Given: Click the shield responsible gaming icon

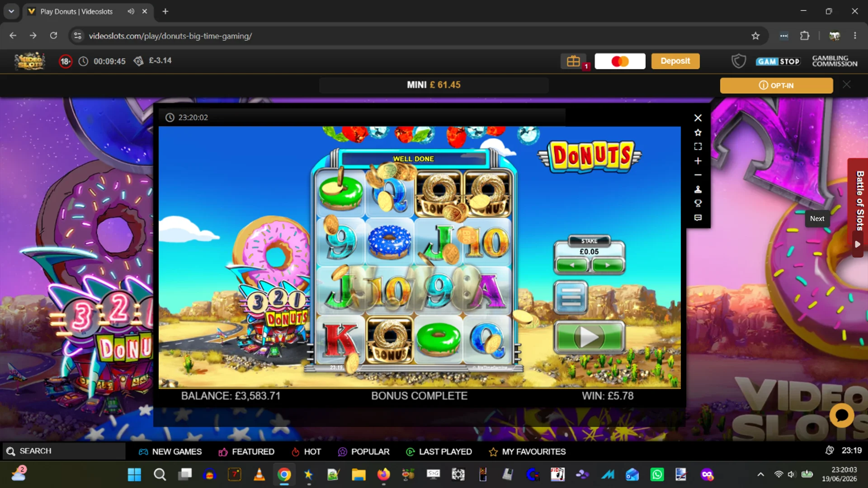Looking at the screenshot, I should (x=739, y=61).
